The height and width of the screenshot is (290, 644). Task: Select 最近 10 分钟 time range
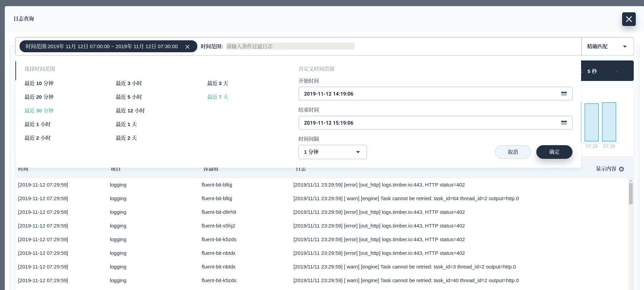click(x=39, y=83)
